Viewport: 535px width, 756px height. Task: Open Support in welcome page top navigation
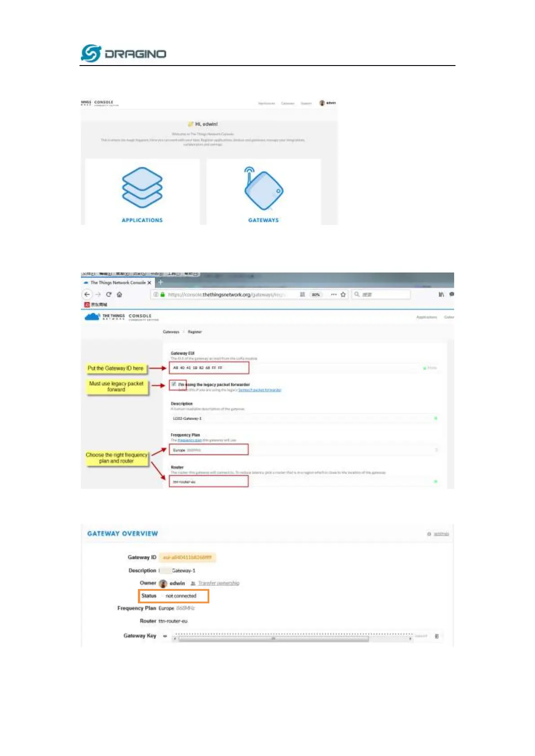[306, 103]
